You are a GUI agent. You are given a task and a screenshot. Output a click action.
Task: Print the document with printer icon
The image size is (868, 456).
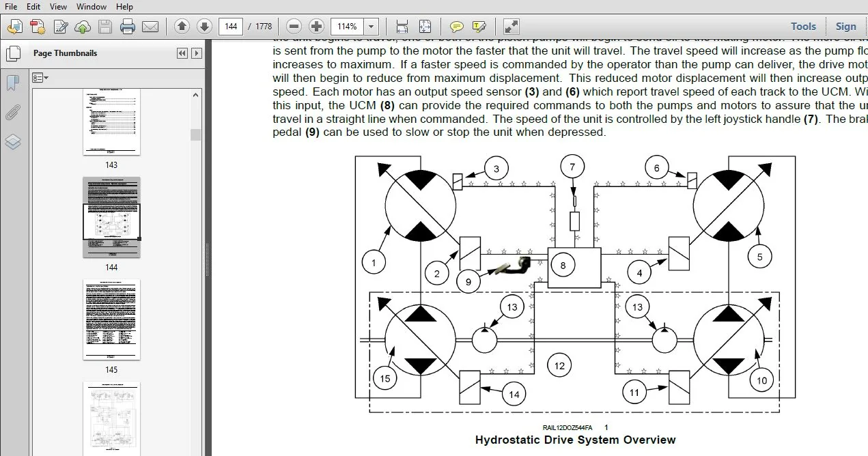click(x=128, y=27)
